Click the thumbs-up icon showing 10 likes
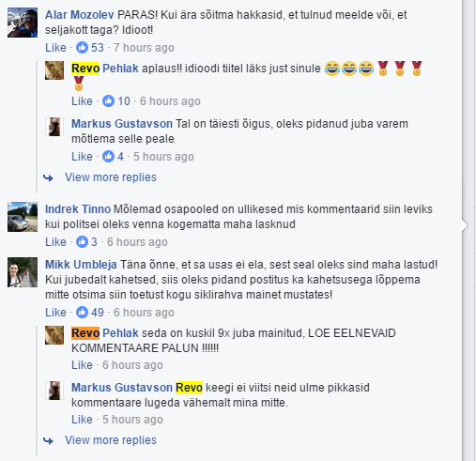This screenshot has width=476, height=461. coord(108,101)
